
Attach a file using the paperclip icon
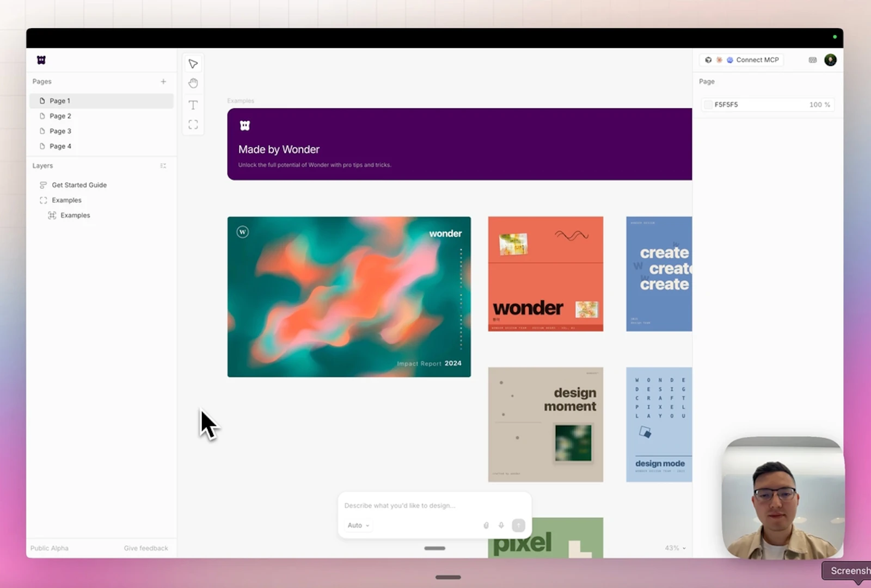(x=486, y=525)
